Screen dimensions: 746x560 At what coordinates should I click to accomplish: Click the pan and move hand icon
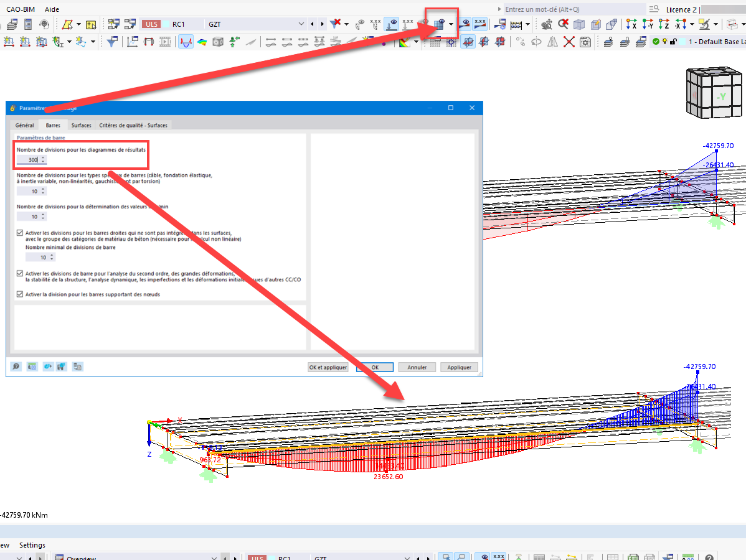pyautogui.click(x=547, y=24)
